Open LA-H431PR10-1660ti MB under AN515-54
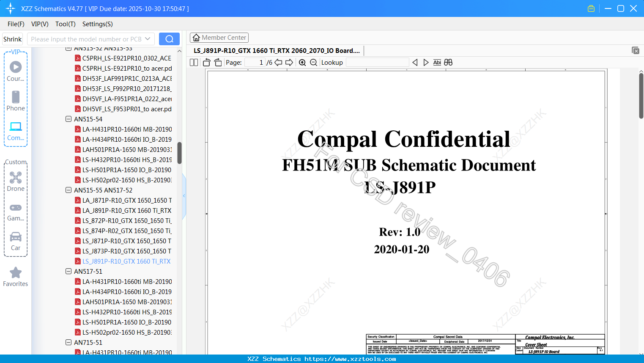The image size is (644, 363). tap(127, 129)
